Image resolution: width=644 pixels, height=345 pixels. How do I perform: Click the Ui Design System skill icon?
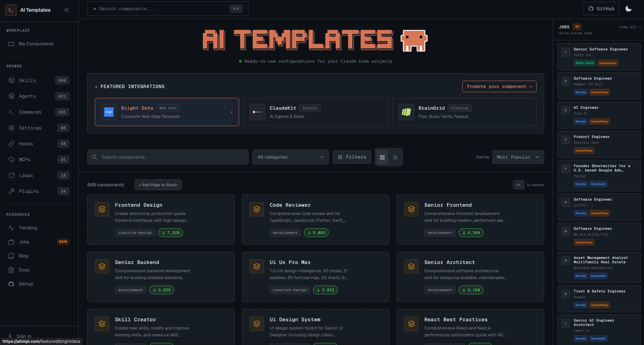point(257,324)
